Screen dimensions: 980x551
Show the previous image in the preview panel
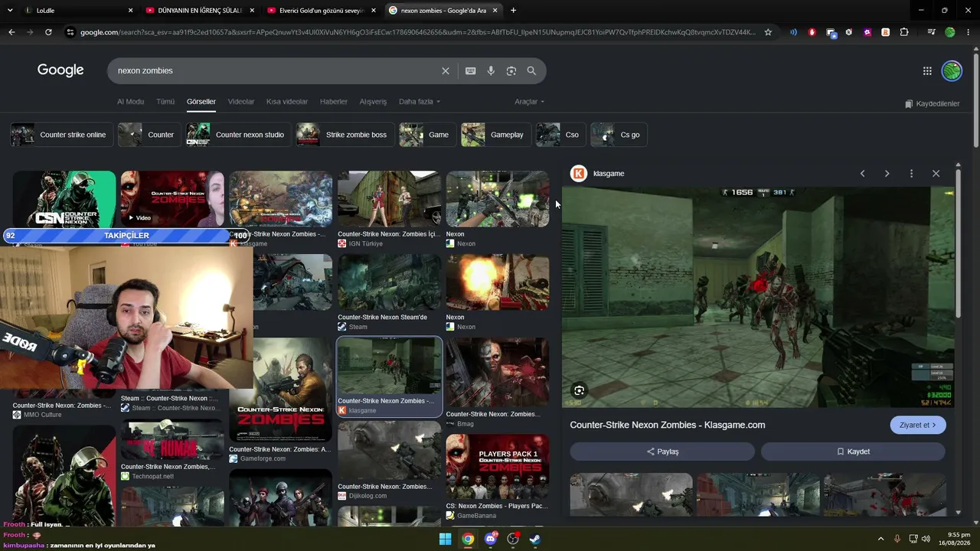862,174
